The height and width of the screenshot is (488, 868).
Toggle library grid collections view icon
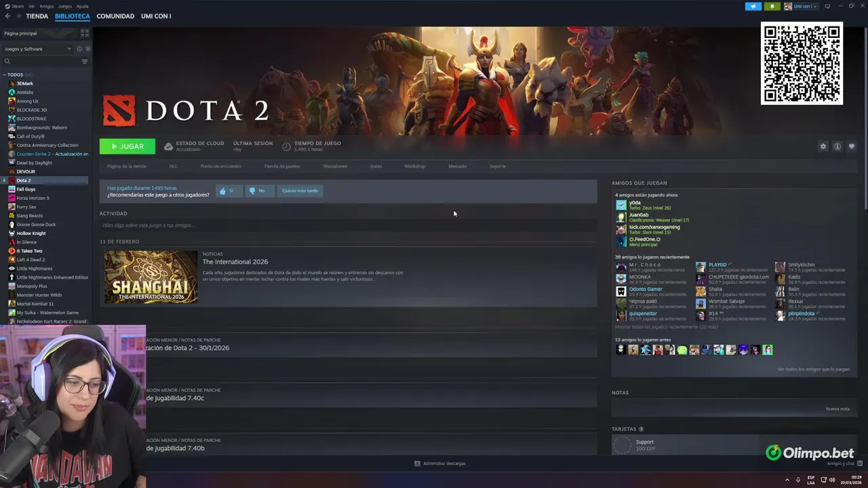(85, 33)
